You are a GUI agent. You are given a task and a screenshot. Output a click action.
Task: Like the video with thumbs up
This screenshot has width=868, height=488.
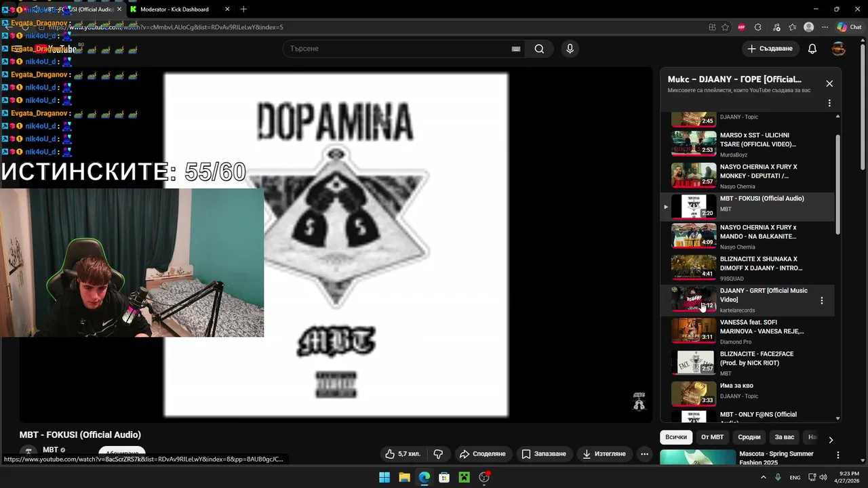click(x=403, y=453)
